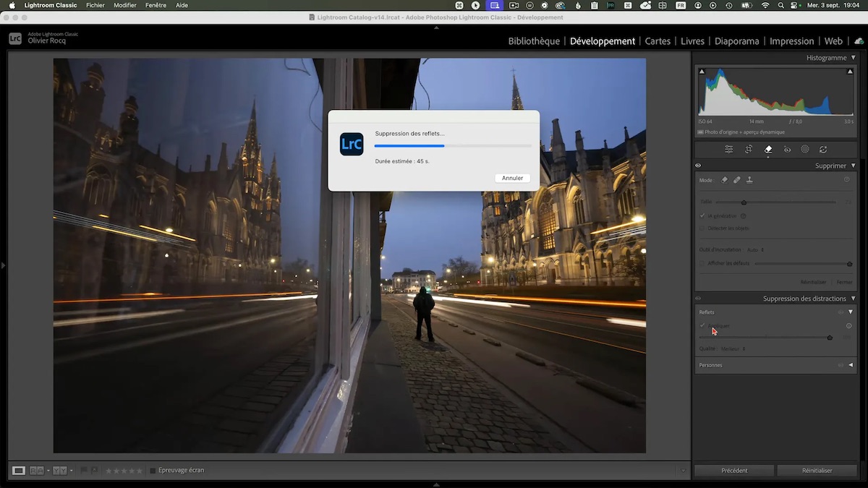868x488 pixels.
Task: Open the Modifier menu
Action: [125, 5]
